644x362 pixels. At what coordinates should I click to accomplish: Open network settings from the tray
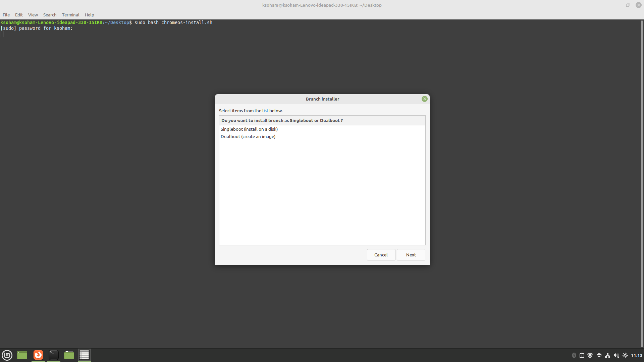click(x=608, y=355)
